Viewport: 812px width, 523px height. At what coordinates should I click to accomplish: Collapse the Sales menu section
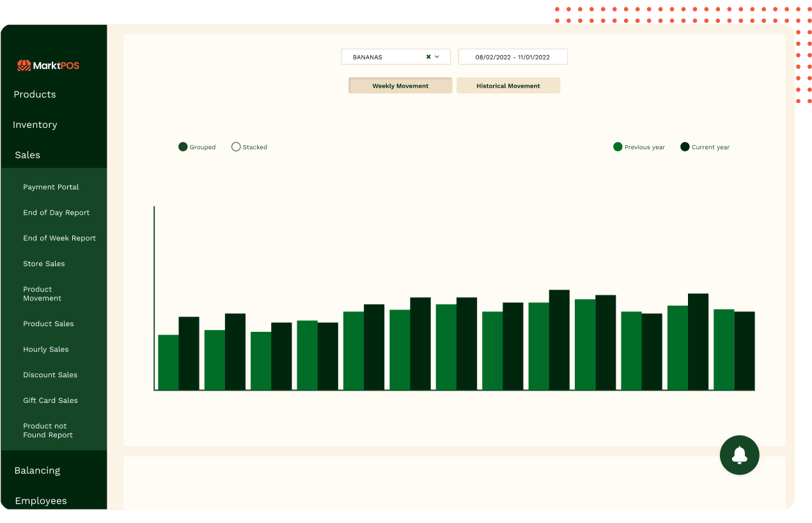tap(27, 155)
